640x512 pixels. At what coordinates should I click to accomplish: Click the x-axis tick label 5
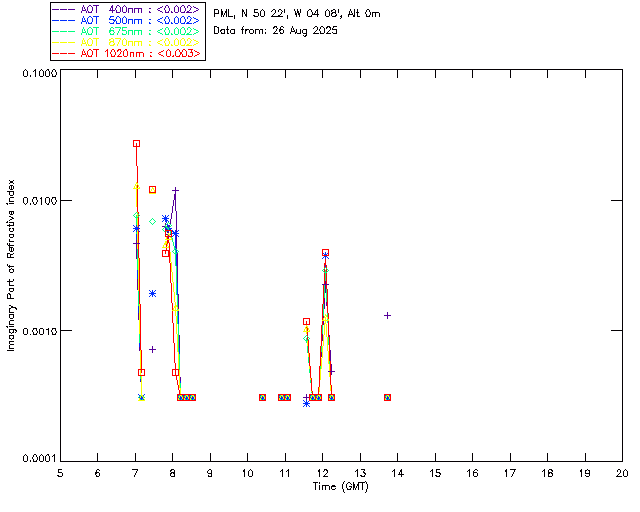[x=60, y=473]
